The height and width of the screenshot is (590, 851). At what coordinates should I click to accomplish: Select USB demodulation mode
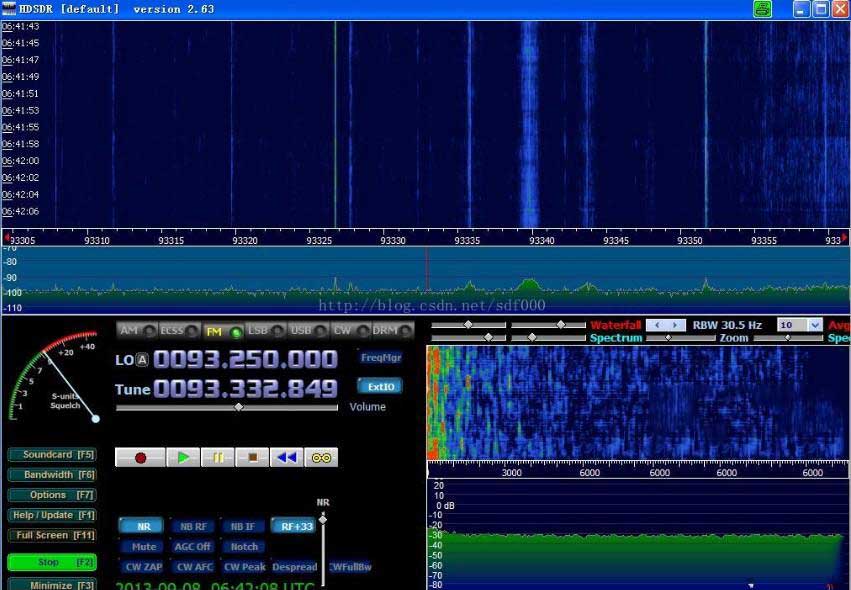308,331
